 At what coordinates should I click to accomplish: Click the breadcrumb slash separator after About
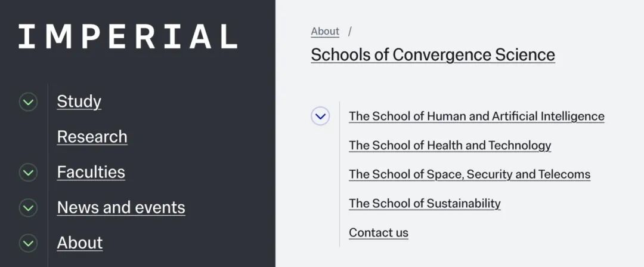click(x=350, y=31)
